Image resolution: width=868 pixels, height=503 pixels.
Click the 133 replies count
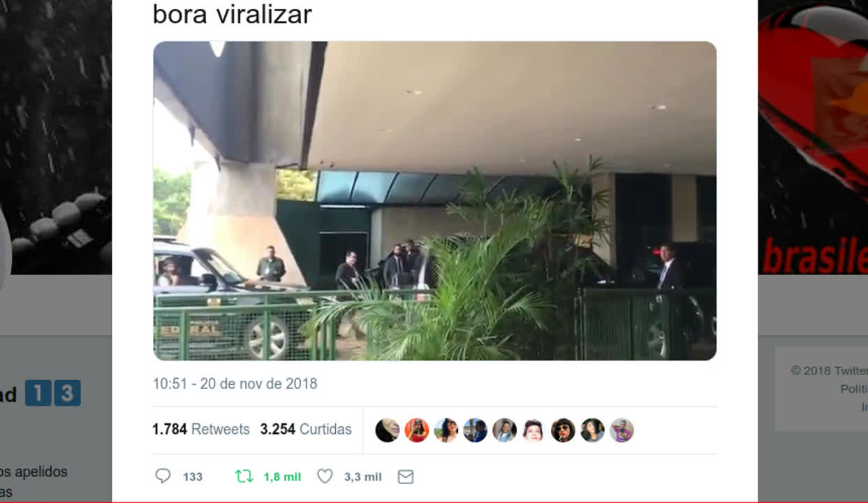pos(193,476)
